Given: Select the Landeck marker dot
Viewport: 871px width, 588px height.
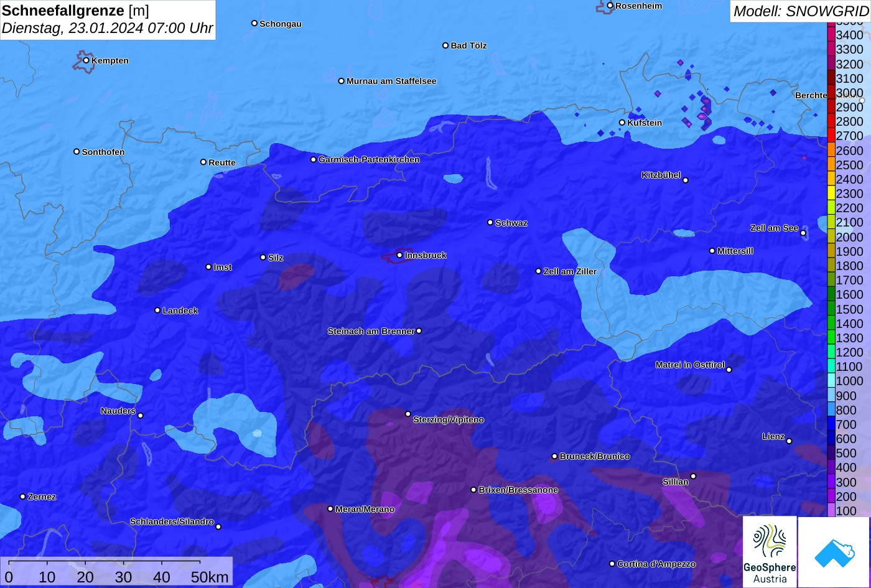Looking at the screenshot, I should coord(157,310).
